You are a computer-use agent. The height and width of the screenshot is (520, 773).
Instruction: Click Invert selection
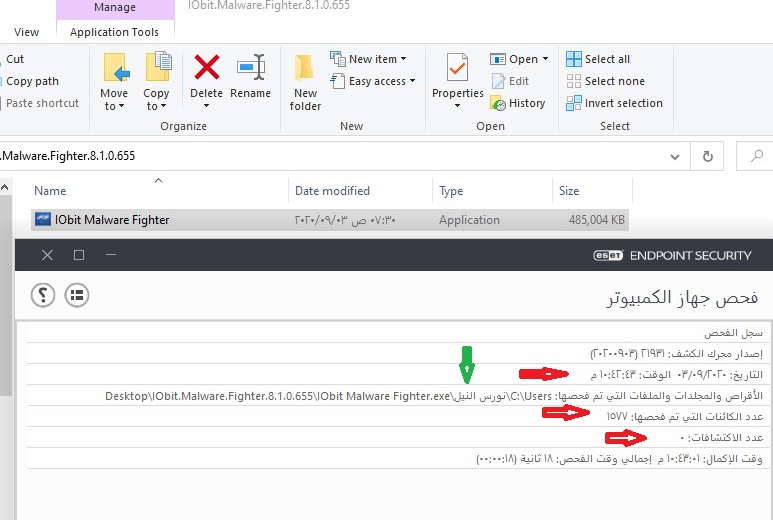click(614, 103)
